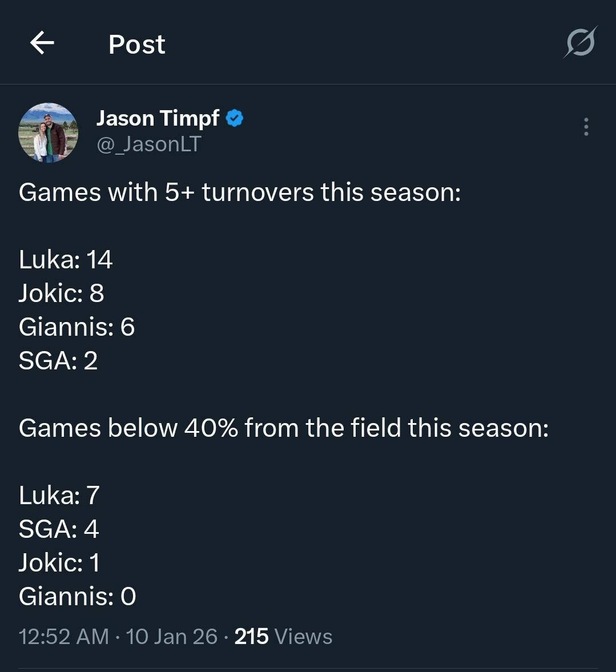Click the "SGA: 2" line
616x672 pixels.
(x=58, y=361)
